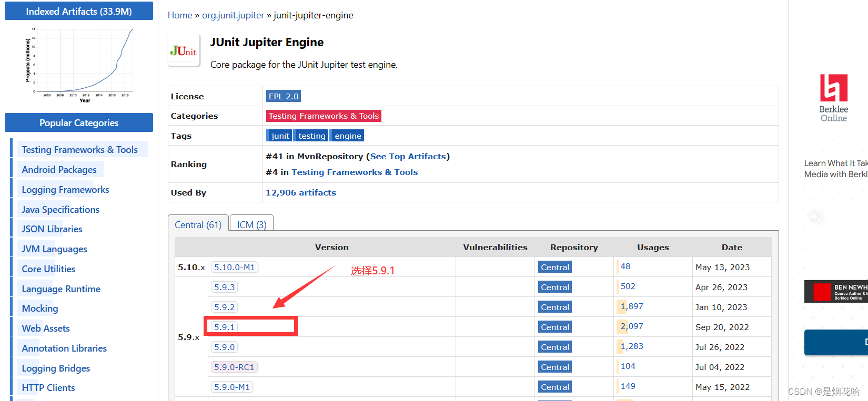
Task: Click the muted speaker icon in ad
Action: pyautogui.click(x=816, y=216)
